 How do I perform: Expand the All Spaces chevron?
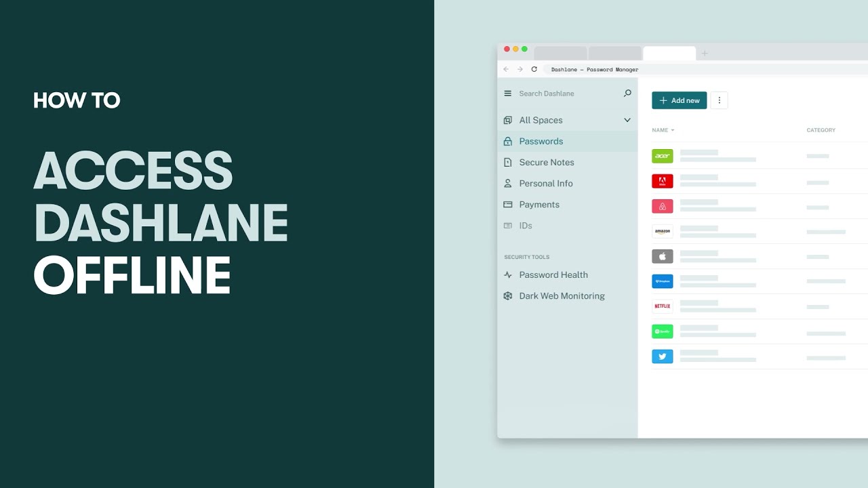click(627, 120)
